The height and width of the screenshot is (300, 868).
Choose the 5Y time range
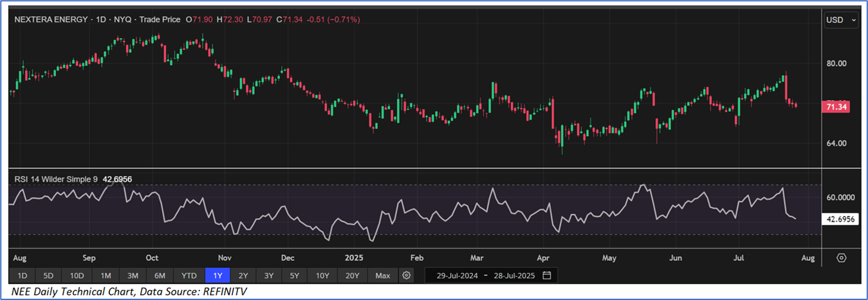(x=294, y=276)
